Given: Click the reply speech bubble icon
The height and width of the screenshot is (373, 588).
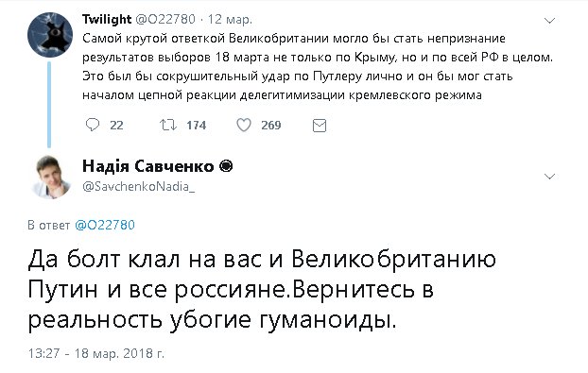Looking at the screenshot, I should (93, 125).
